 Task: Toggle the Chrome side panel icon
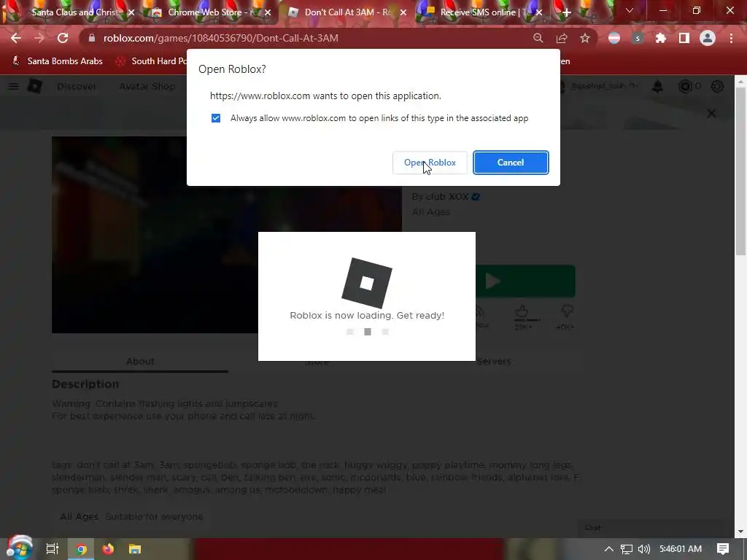[684, 38]
